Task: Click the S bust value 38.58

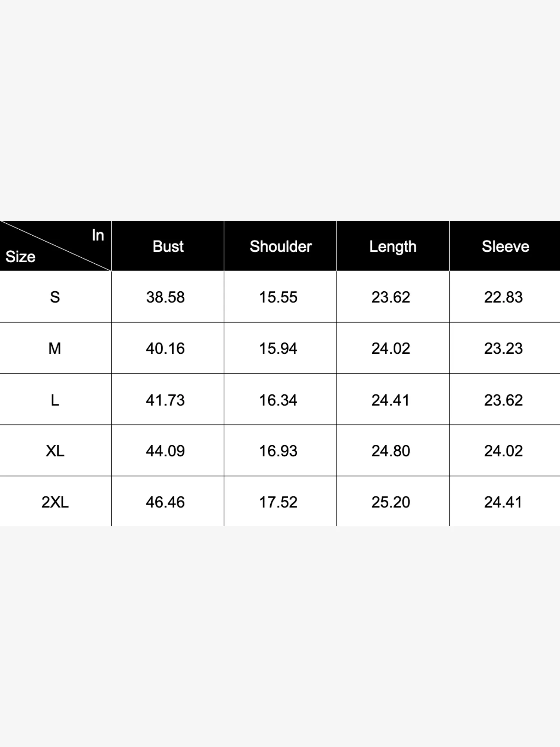Action: 165,297
